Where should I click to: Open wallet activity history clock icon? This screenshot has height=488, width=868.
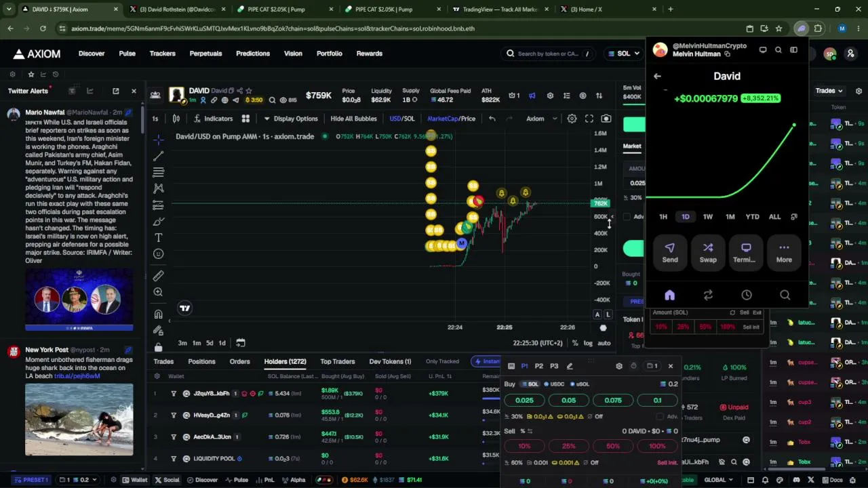(x=747, y=295)
